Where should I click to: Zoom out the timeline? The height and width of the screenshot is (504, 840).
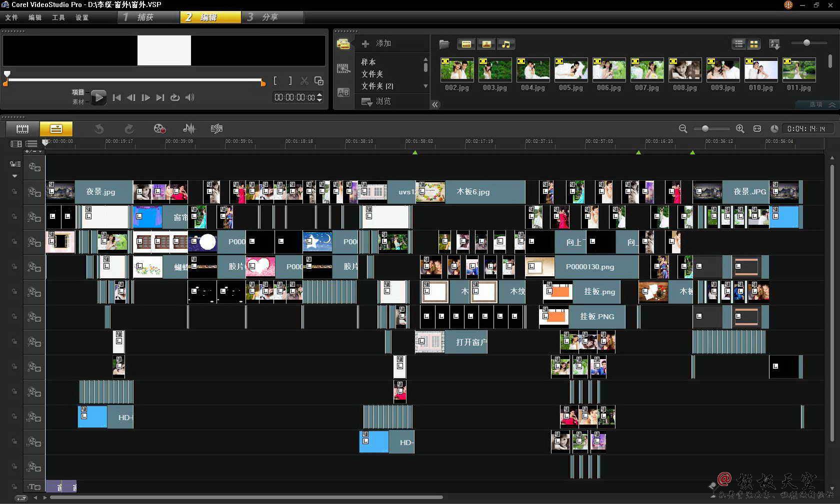pyautogui.click(x=683, y=129)
